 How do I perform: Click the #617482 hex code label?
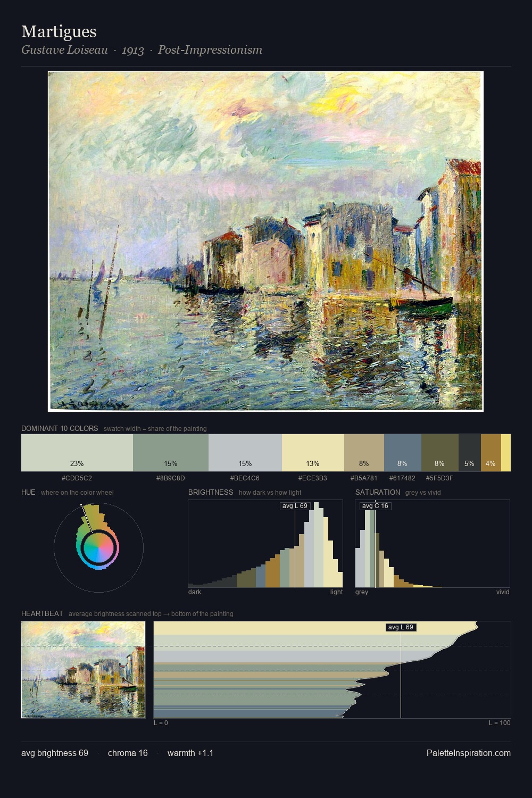click(402, 478)
